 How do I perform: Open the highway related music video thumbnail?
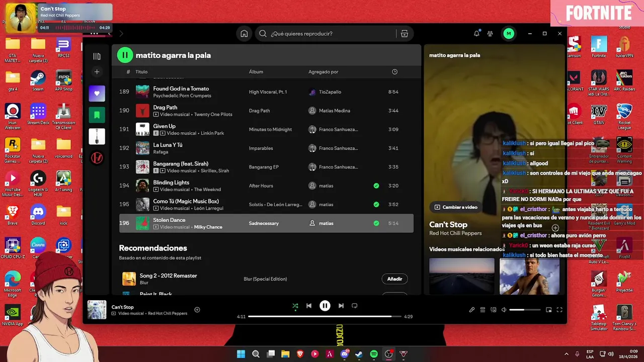462,276
